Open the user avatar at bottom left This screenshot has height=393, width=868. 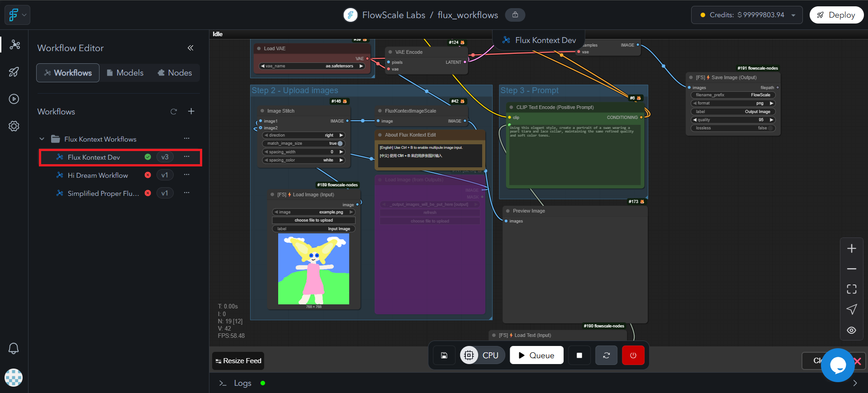(14, 378)
